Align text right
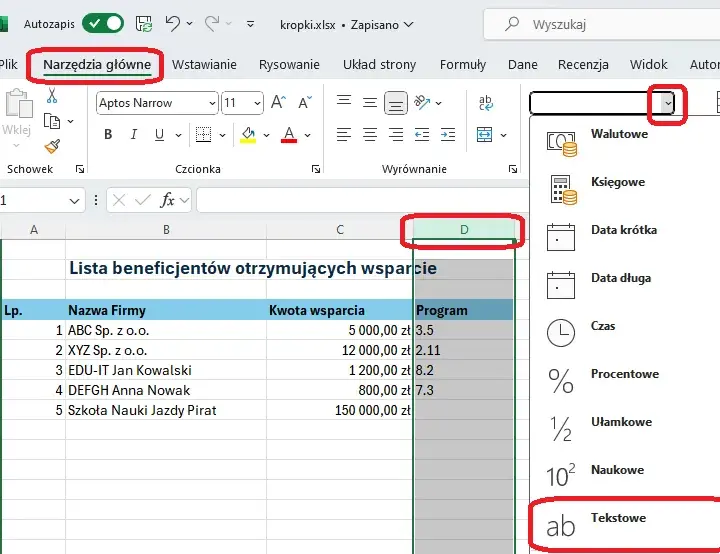This screenshot has width=720, height=554. [396, 135]
